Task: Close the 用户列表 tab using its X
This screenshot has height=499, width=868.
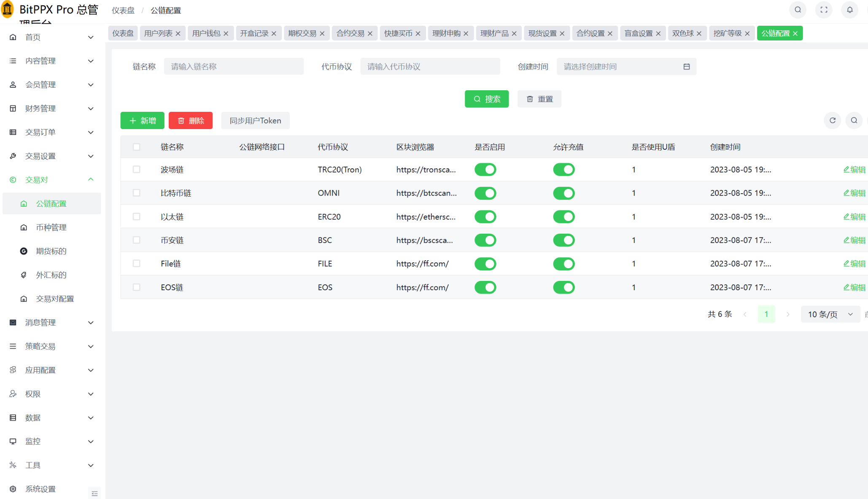Action: (x=178, y=34)
